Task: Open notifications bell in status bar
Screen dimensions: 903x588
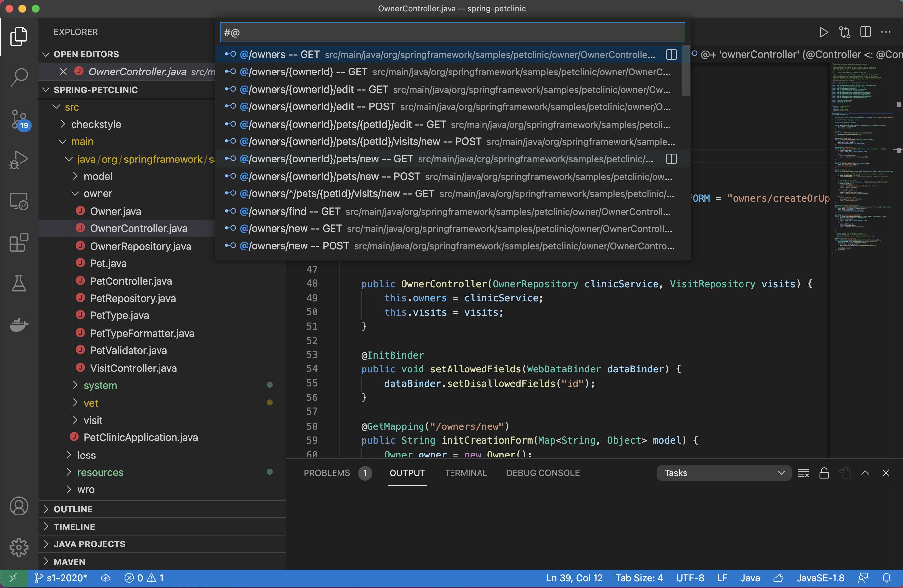Action: [x=886, y=578]
